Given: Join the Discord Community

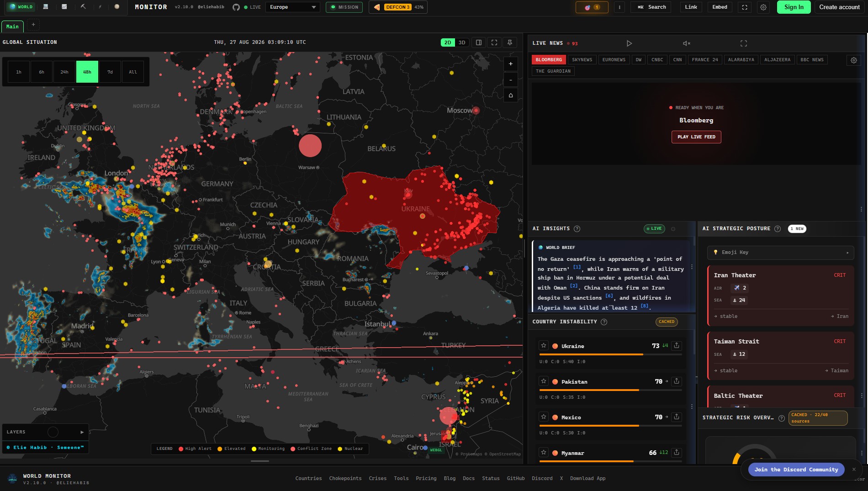Looking at the screenshot, I should (796, 470).
